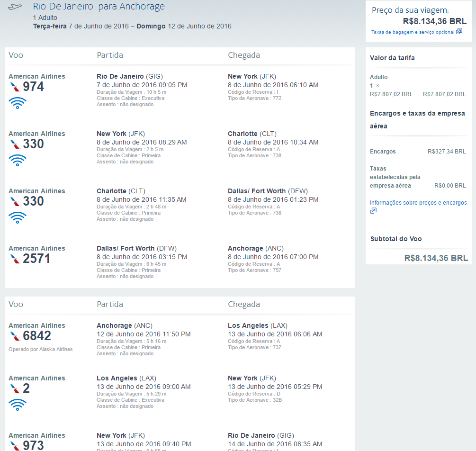This screenshot has height=451, width=476.
Task: Click the external link icon beside Taxas de bagagem
Action: (459, 31)
